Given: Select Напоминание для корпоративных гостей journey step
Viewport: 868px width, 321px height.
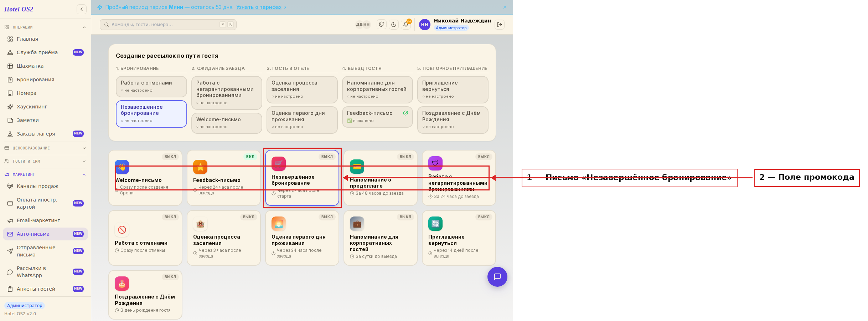Looking at the screenshot, I should click(x=377, y=90).
